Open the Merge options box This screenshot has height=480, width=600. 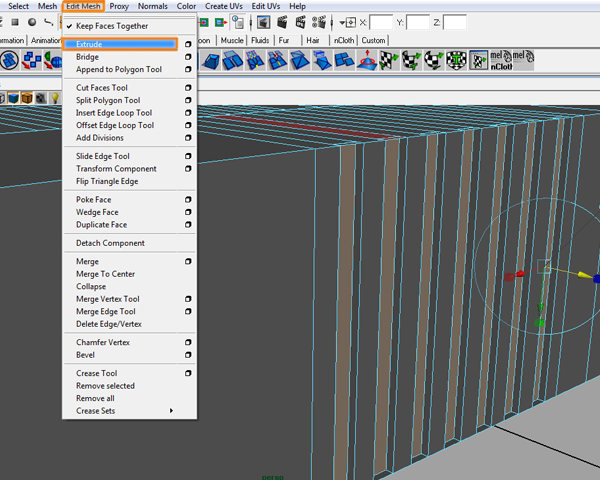tap(188, 261)
